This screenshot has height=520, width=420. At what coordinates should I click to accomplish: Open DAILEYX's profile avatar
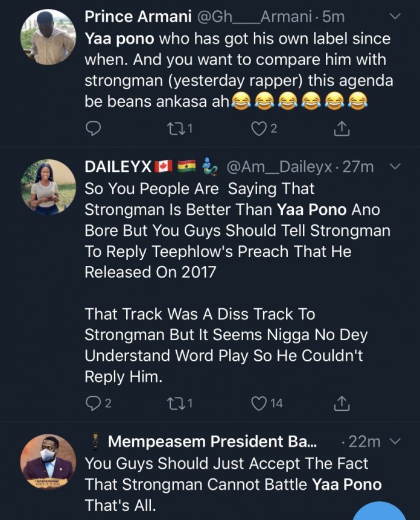(x=48, y=187)
